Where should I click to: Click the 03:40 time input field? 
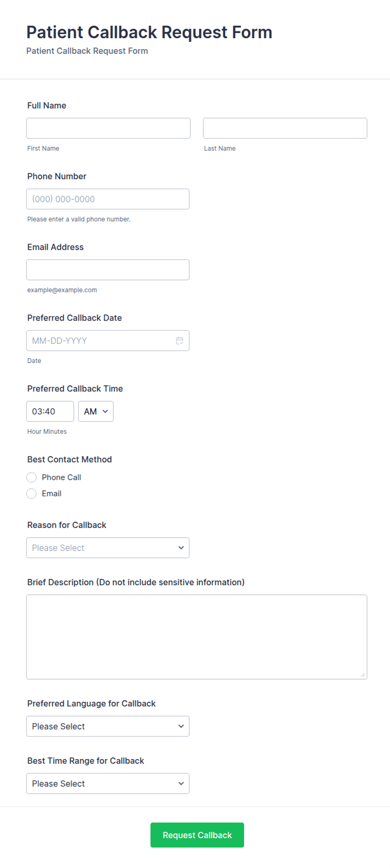click(x=50, y=411)
